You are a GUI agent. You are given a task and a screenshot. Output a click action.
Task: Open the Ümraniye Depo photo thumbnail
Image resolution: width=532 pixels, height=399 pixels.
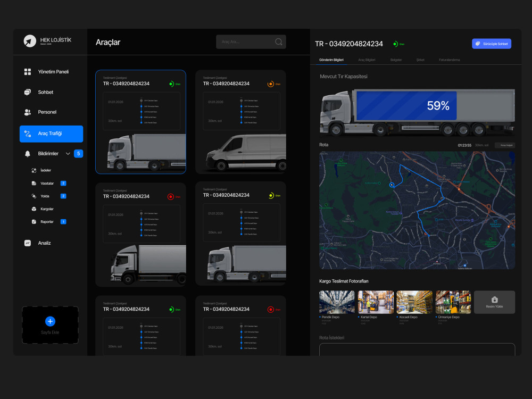tap(453, 302)
